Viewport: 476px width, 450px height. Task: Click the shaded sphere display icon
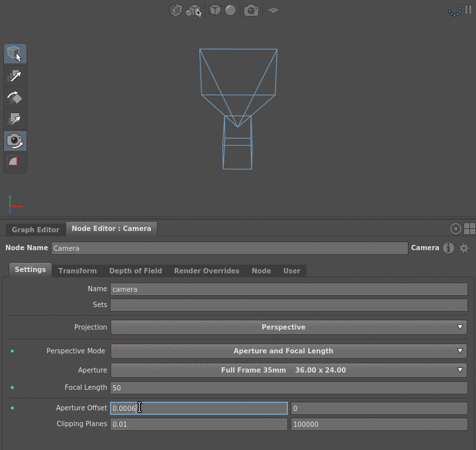pyautogui.click(x=230, y=10)
